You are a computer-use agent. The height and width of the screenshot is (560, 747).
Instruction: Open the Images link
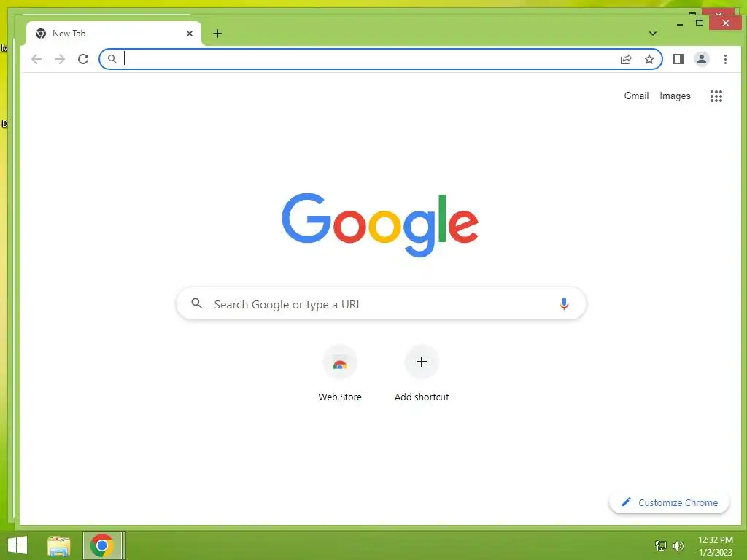(x=675, y=96)
